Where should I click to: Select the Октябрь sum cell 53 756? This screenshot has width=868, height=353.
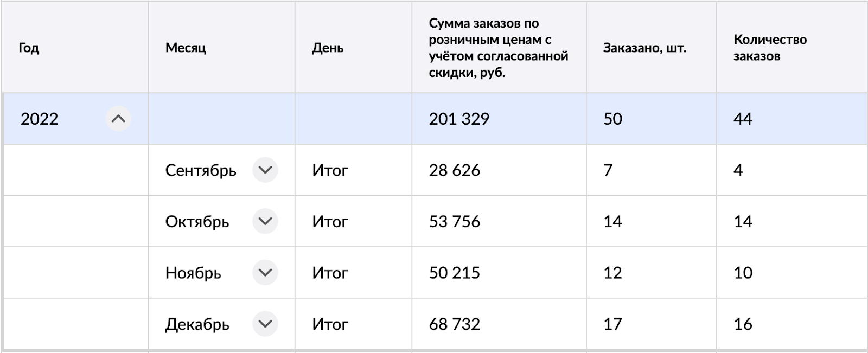click(455, 221)
